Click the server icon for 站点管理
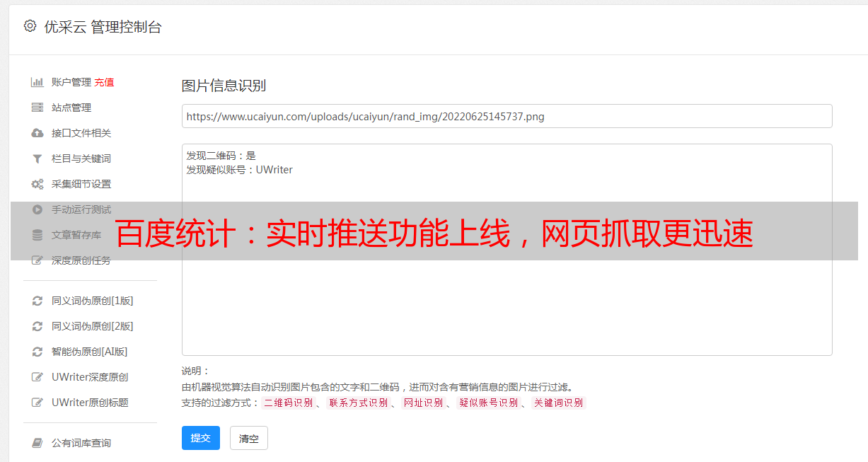The height and width of the screenshot is (462, 868). point(37,108)
